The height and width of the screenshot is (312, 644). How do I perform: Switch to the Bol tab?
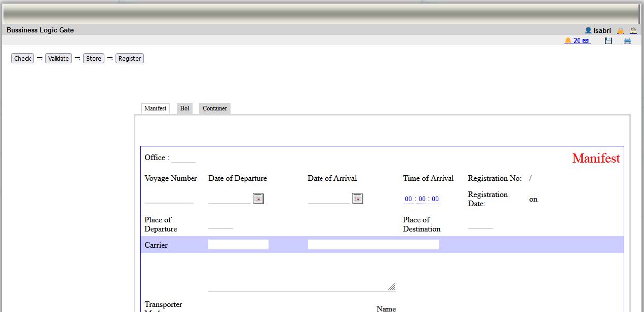pyautogui.click(x=184, y=108)
